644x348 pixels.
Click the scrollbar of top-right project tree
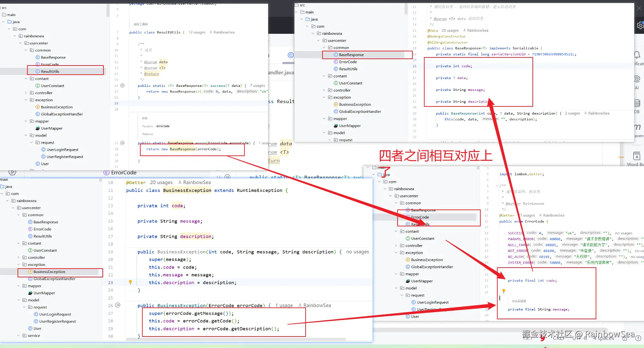[406, 9]
